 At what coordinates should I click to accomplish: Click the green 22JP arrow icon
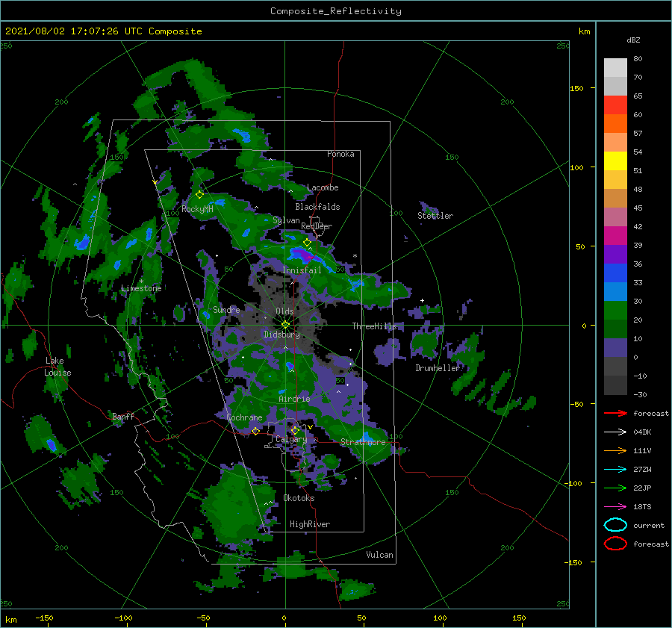pos(615,488)
